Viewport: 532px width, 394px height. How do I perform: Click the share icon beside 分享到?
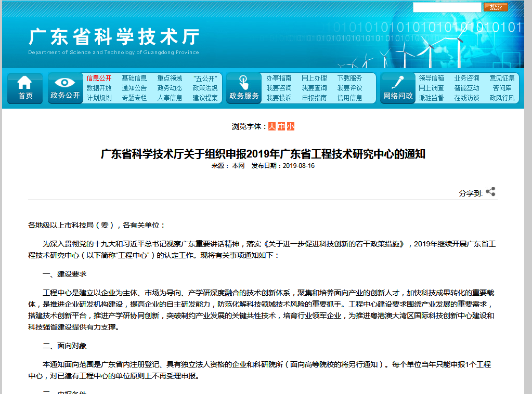coord(489,191)
